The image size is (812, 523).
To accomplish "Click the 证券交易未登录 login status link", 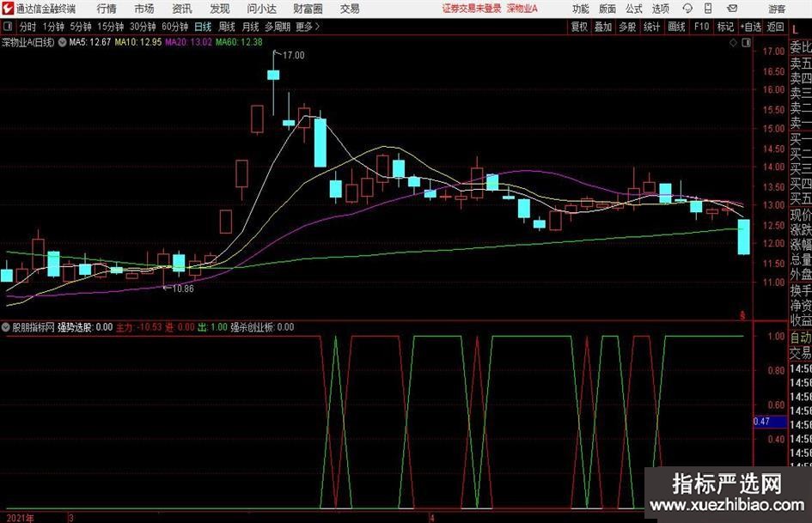I will pos(472,9).
